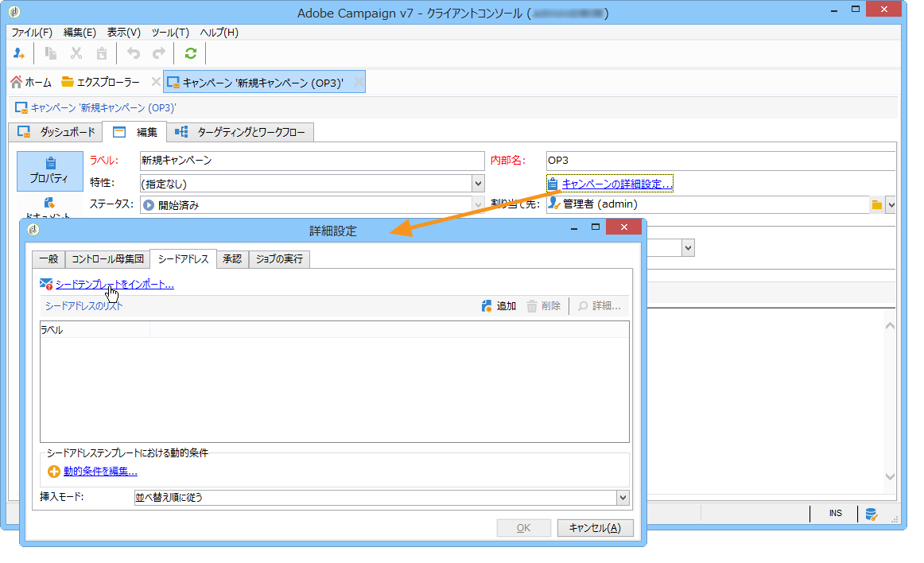Image resolution: width=924 pixels, height=563 pixels.
Task: Expand the 特性 dropdown (指定なし)
Action: 478,184
